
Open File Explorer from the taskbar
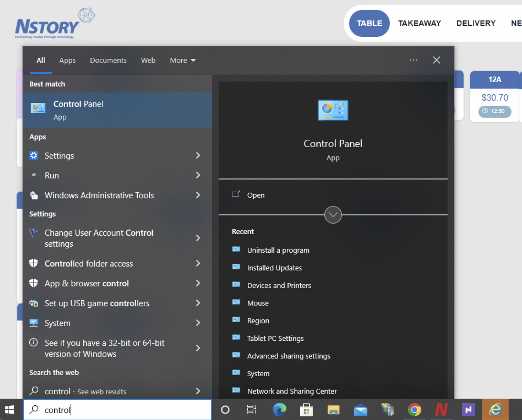coord(334,409)
